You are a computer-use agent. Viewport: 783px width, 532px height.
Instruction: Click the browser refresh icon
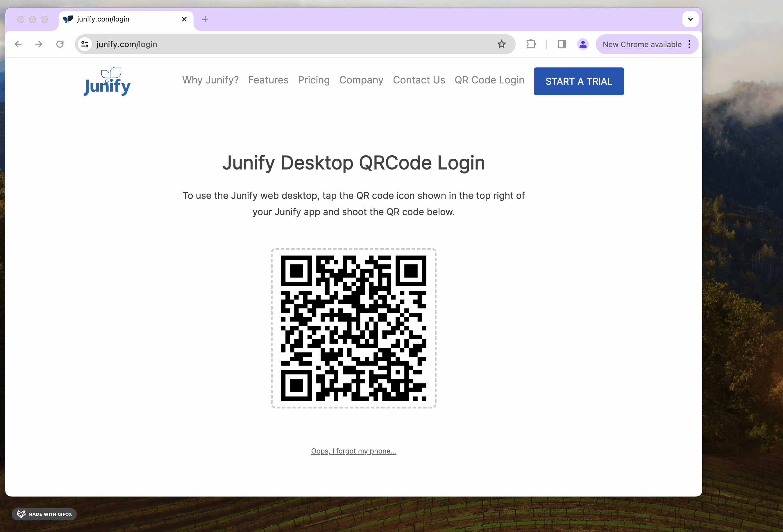pos(59,44)
